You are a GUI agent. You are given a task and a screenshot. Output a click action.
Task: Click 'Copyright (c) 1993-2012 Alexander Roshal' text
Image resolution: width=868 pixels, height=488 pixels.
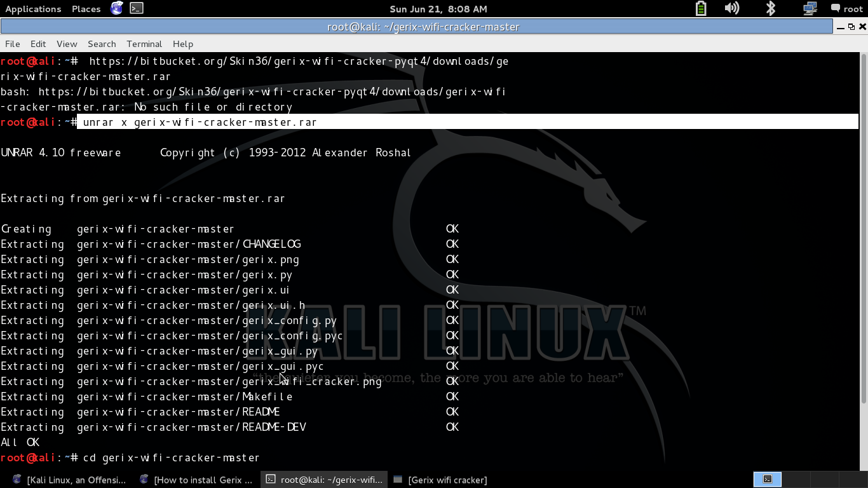pyautogui.click(x=286, y=152)
